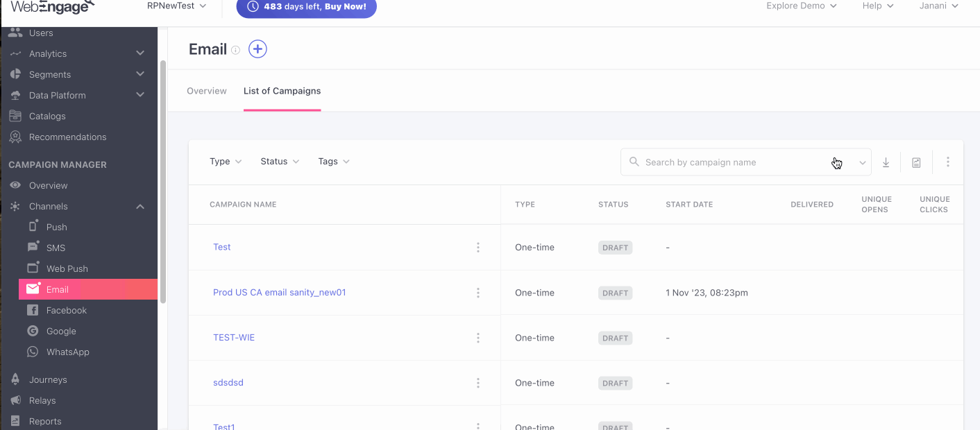980x430 pixels.
Task: Click the SMS channel icon
Action: (x=33, y=247)
